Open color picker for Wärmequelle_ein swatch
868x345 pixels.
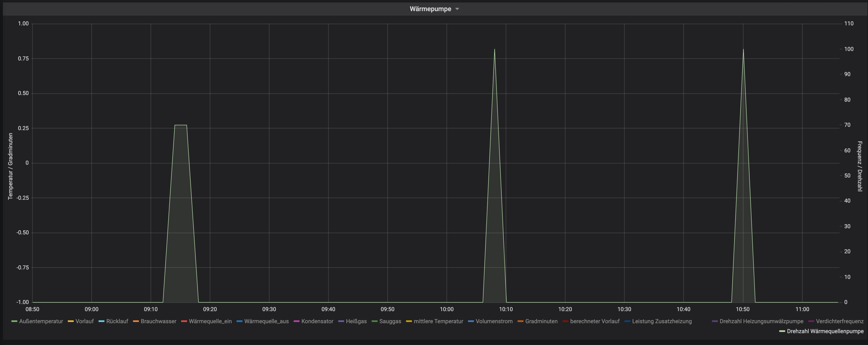coord(184,321)
